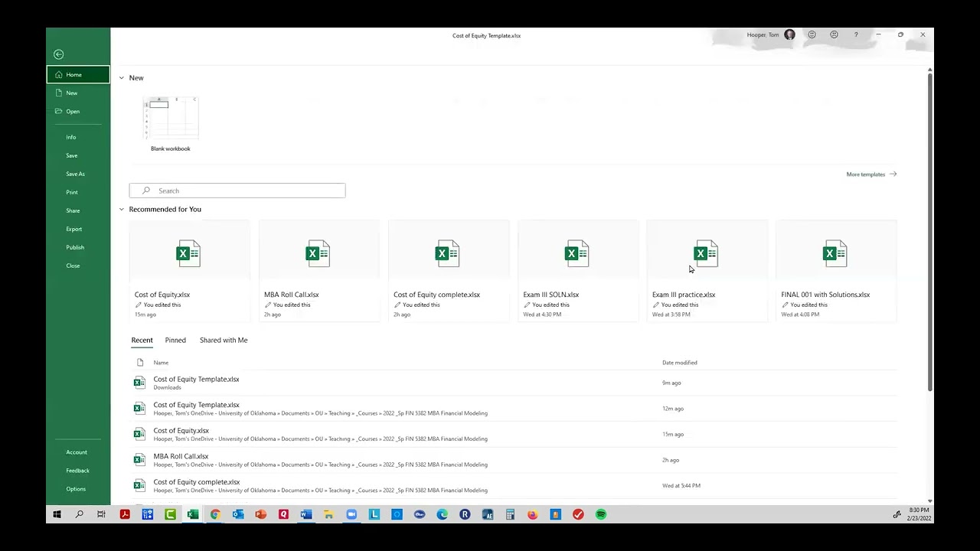Switch to the Shared with Me tab
The height and width of the screenshot is (551, 980).
pyautogui.click(x=224, y=340)
